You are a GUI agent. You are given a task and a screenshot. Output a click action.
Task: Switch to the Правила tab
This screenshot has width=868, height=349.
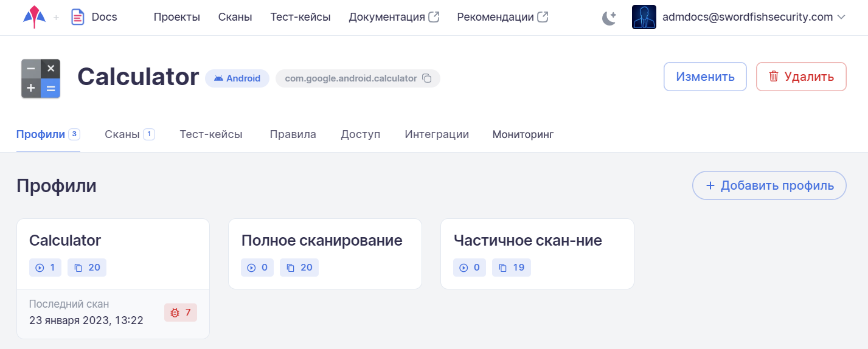point(293,134)
